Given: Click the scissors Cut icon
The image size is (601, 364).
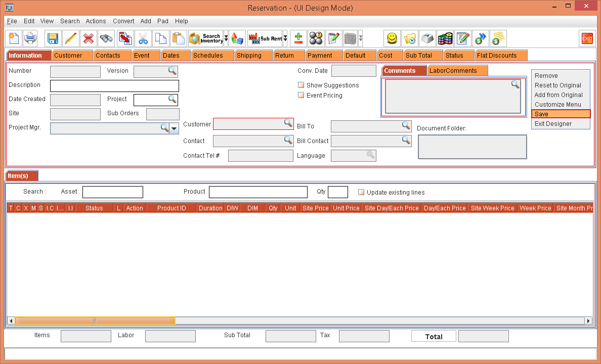Looking at the screenshot, I should point(143,38).
